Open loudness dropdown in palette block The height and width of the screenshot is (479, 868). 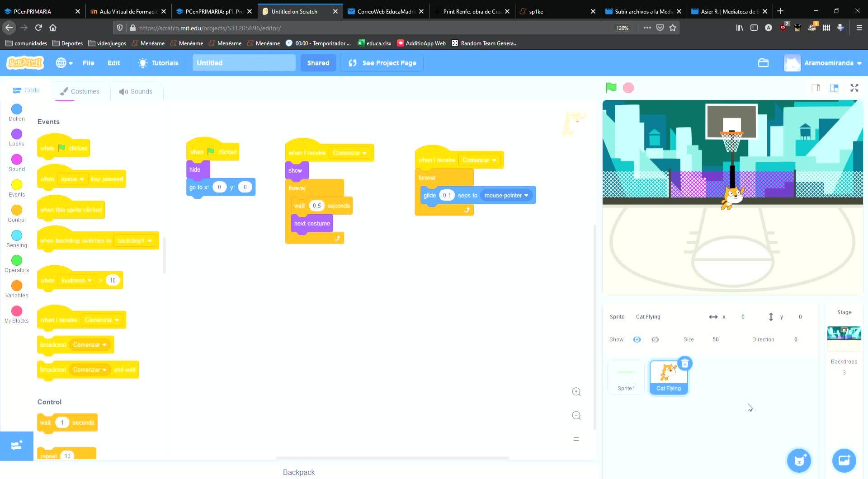(x=76, y=280)
